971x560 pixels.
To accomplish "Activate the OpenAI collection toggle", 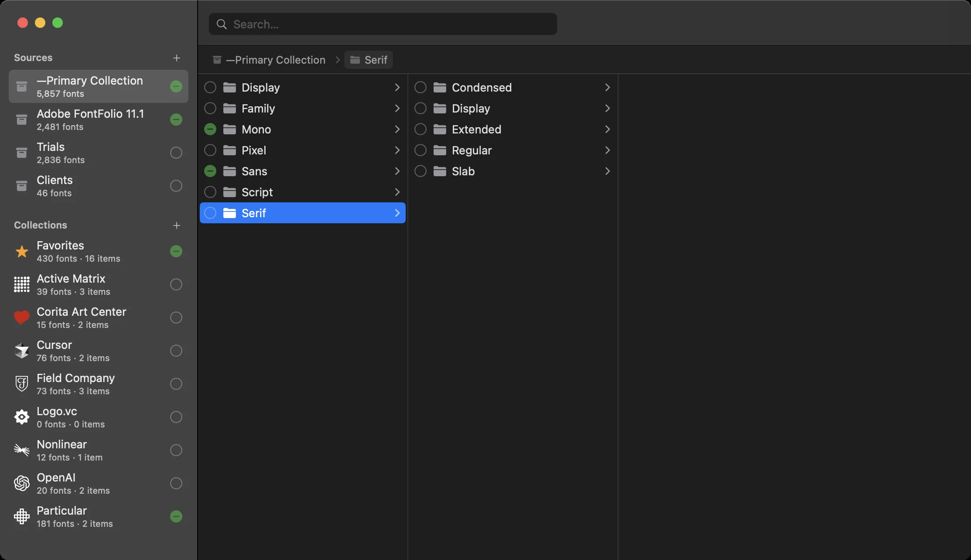I will [176, 483].
